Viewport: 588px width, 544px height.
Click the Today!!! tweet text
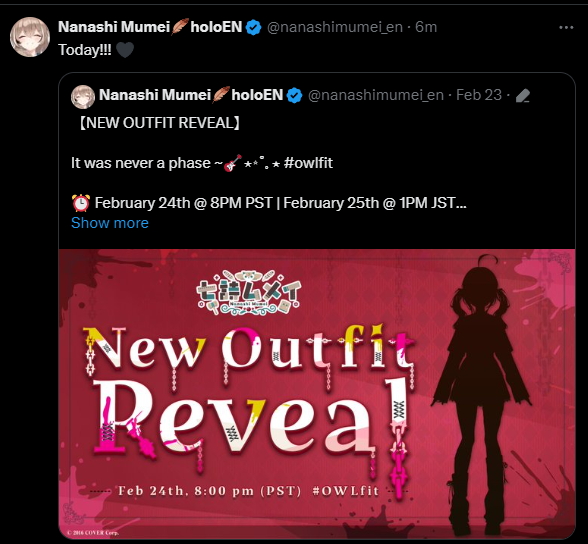[85, 50]
